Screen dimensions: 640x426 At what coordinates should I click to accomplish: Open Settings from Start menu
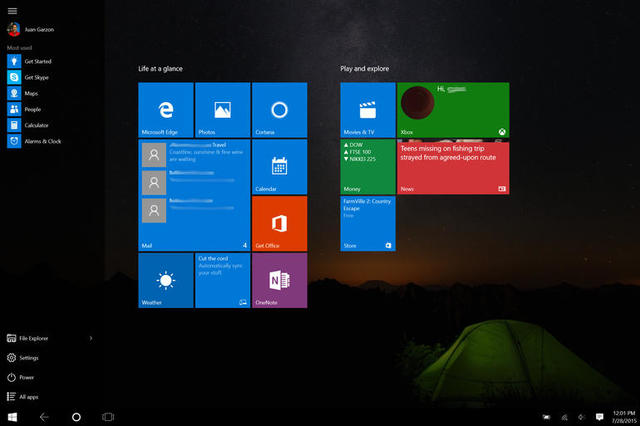[23, 358]
